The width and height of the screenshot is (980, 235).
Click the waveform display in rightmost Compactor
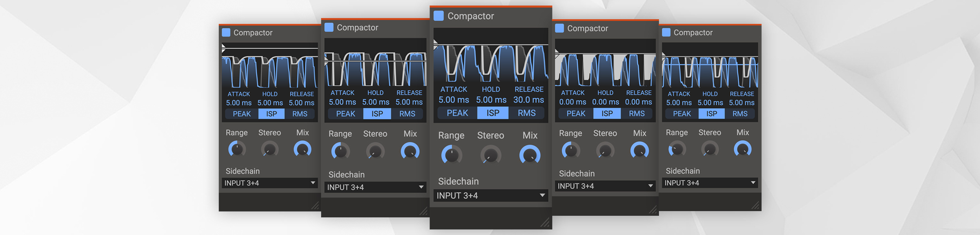coord(710,65)
